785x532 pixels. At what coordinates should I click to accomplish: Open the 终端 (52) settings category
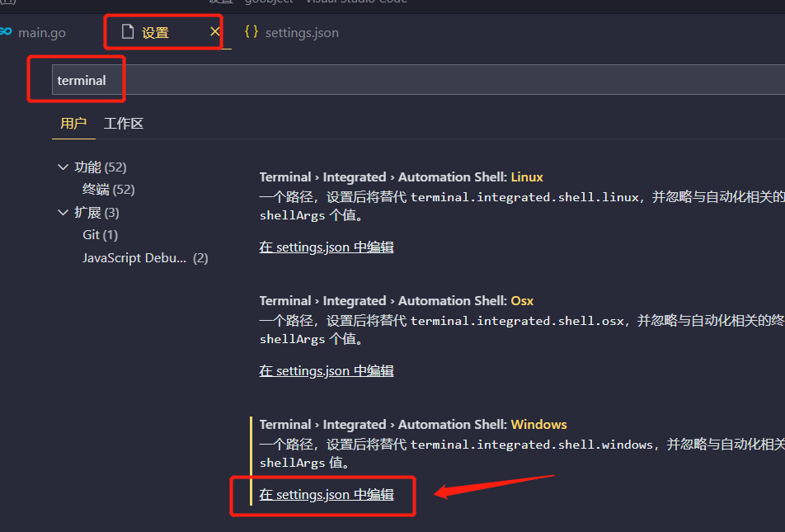[x=109, y=190]
